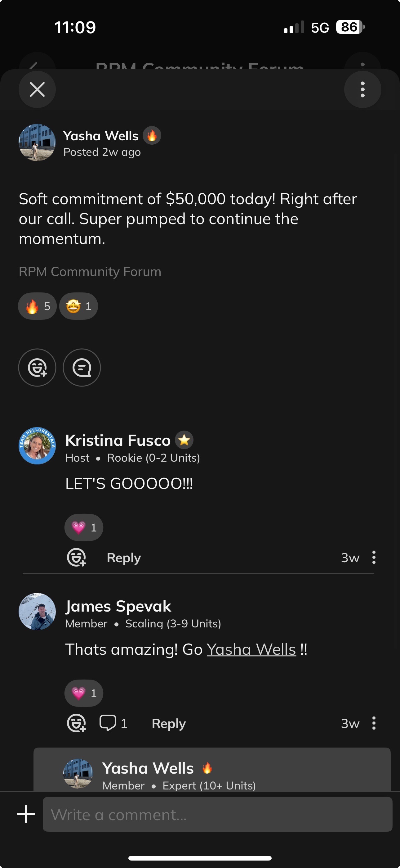The width and height of the screenshot is (400, 868).
Task: Open the comment bubble icon under post
Action: pos(82,367)
